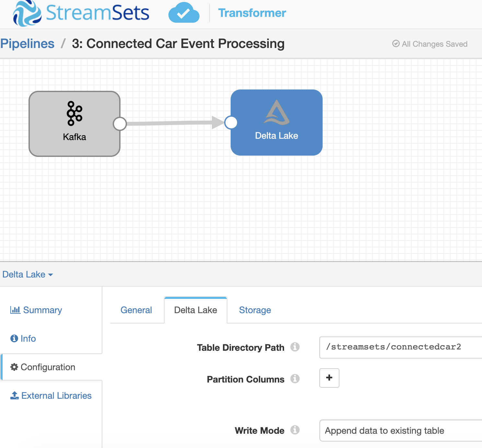Open the Info panel
The height and width of the screenshot is (448, 482).
point(23,338)
